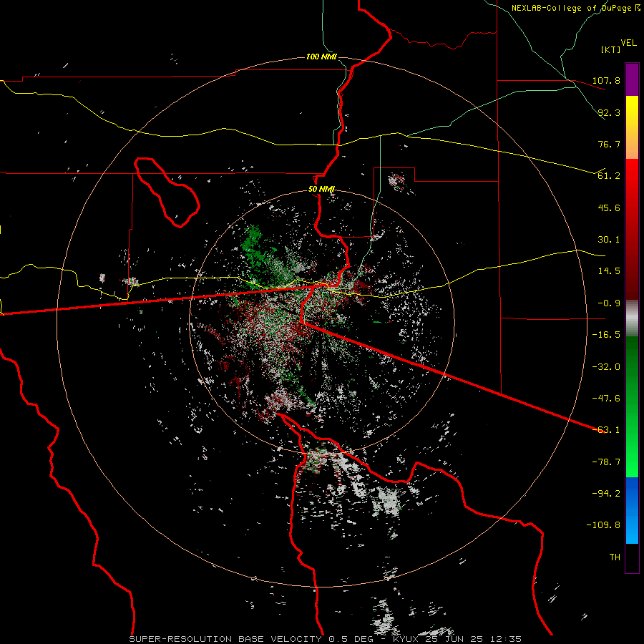Click the TH legend label
Viewport: 644px width, 644px height.
(615, 557)
